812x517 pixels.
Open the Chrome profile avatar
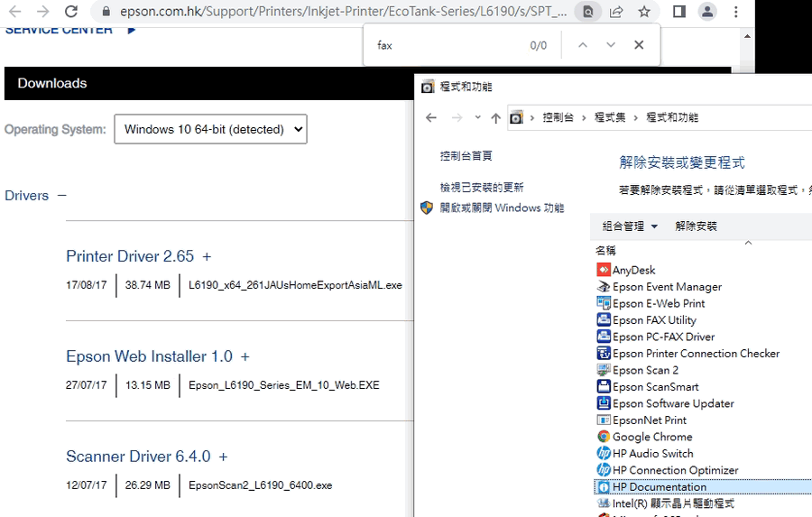[708, 12]
